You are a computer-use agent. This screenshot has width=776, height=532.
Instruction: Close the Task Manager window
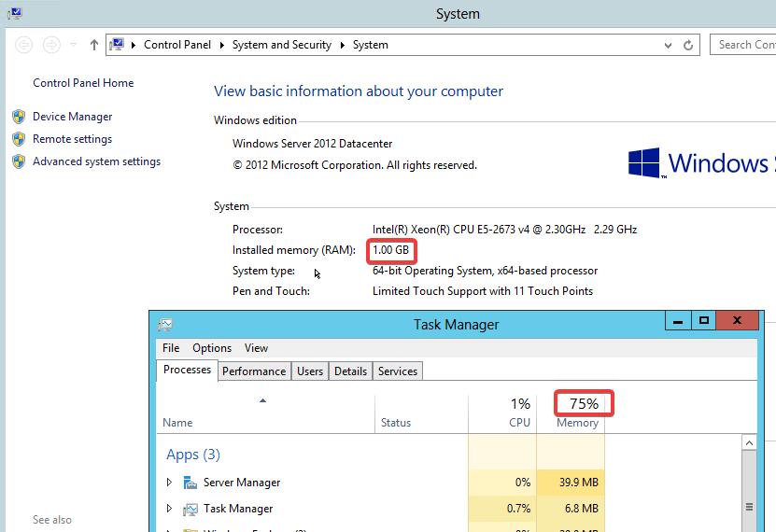(x=738, y=321)
